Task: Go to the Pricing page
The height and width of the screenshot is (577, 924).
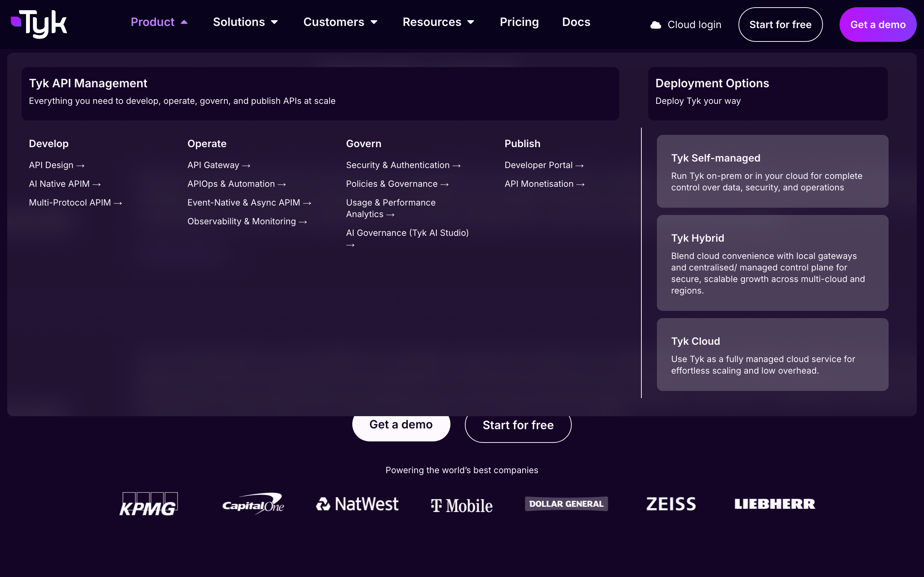Action: 519,22
